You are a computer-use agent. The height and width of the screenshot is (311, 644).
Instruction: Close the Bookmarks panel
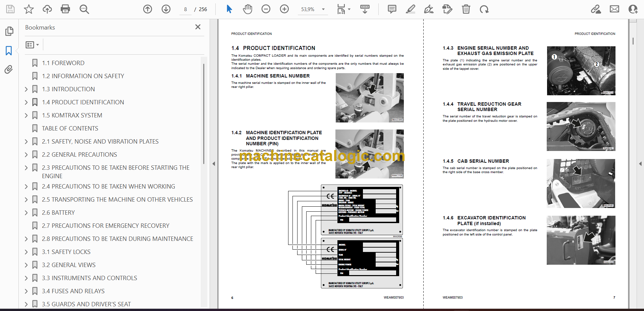click(x=198, y=27)
